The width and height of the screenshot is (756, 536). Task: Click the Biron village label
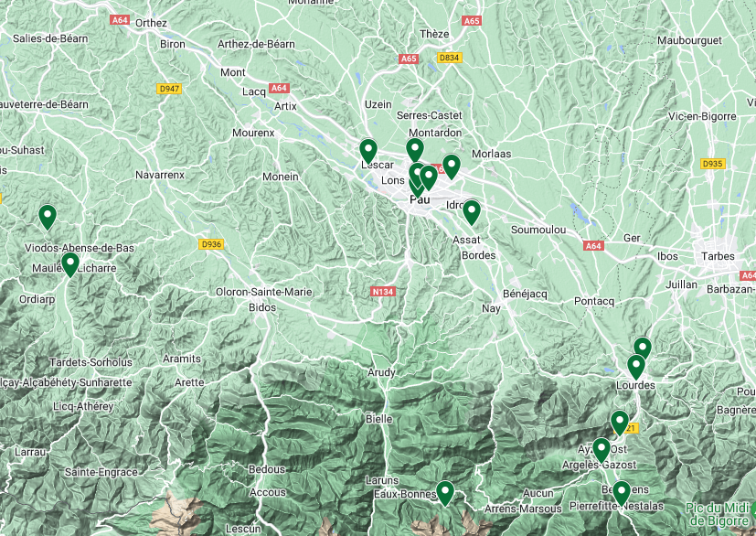(173, 44)
